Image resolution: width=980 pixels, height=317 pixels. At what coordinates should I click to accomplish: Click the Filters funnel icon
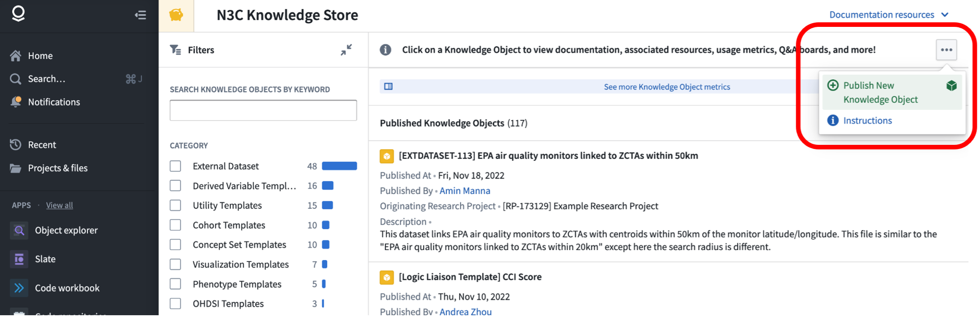point(175,50)
